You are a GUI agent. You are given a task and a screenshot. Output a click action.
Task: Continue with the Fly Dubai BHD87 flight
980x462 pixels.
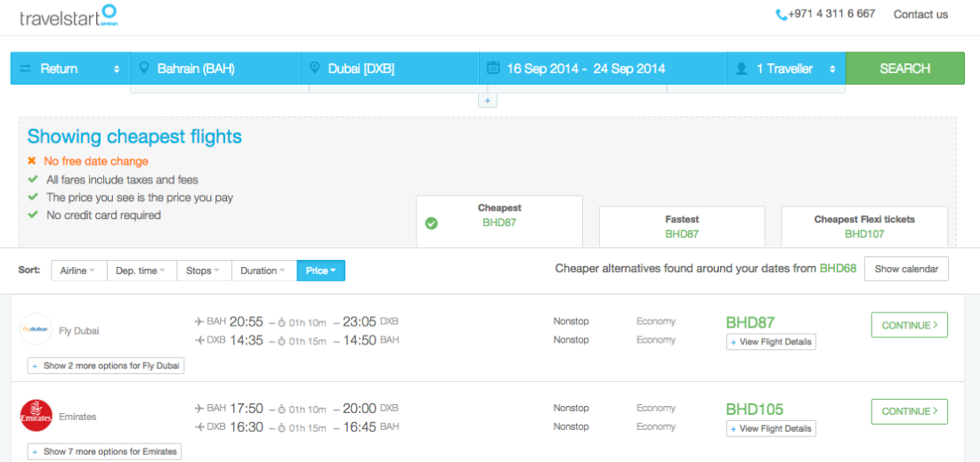[x=910, y=325]
